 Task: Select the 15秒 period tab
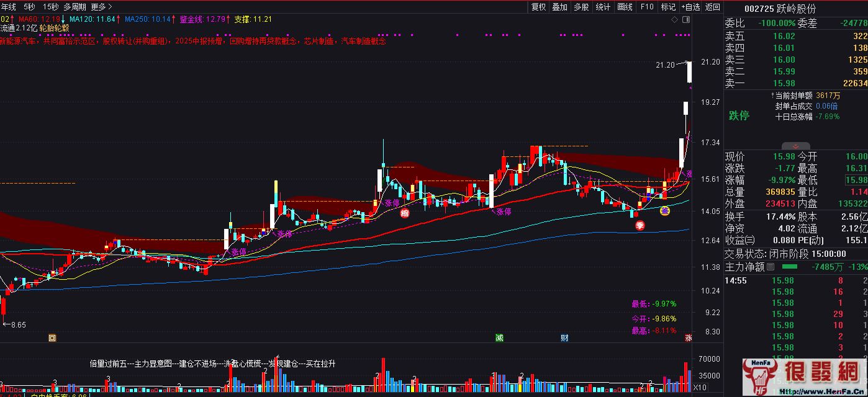51,7
